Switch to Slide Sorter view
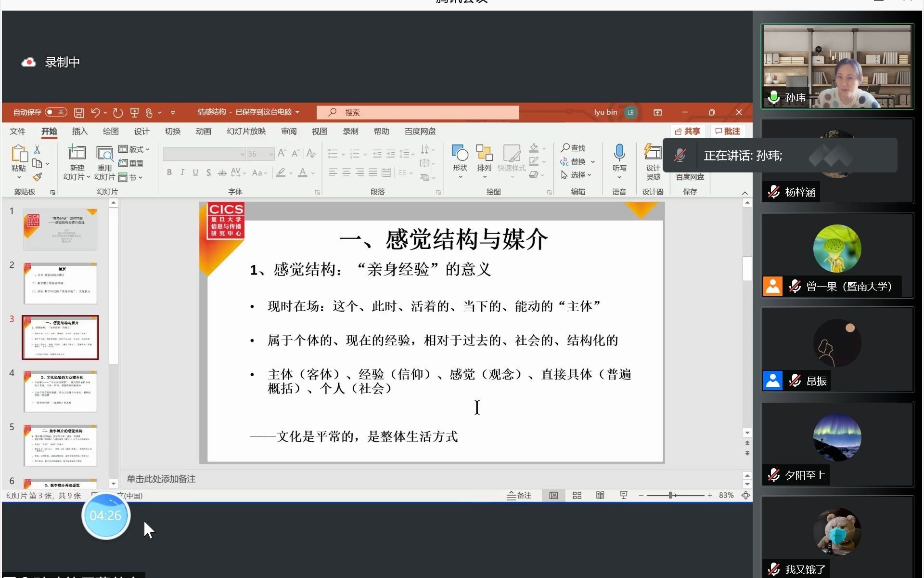This screenshot has height=578, width=924. (x=577, y=495)
